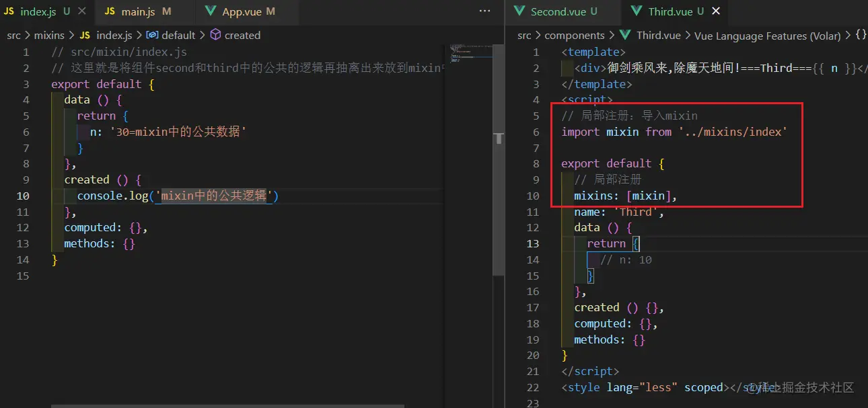
Task: Click the JS icon on index.js tab
Action: click(x=9, y=11)
